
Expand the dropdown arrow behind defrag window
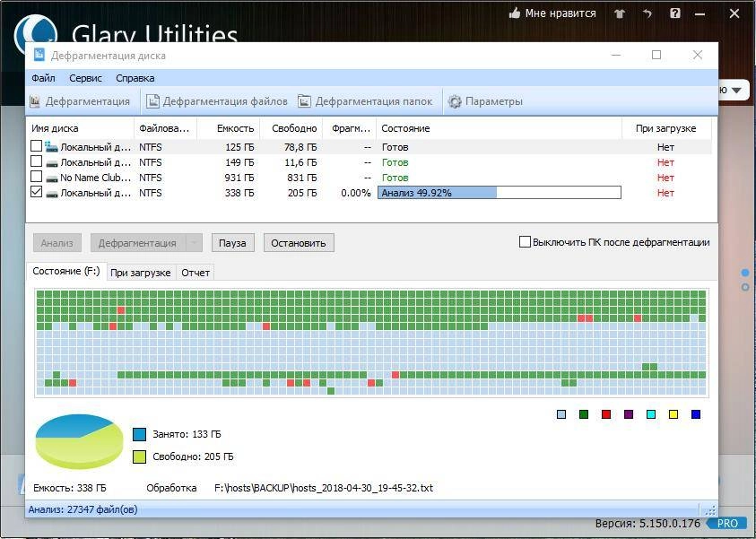(736, 91)
